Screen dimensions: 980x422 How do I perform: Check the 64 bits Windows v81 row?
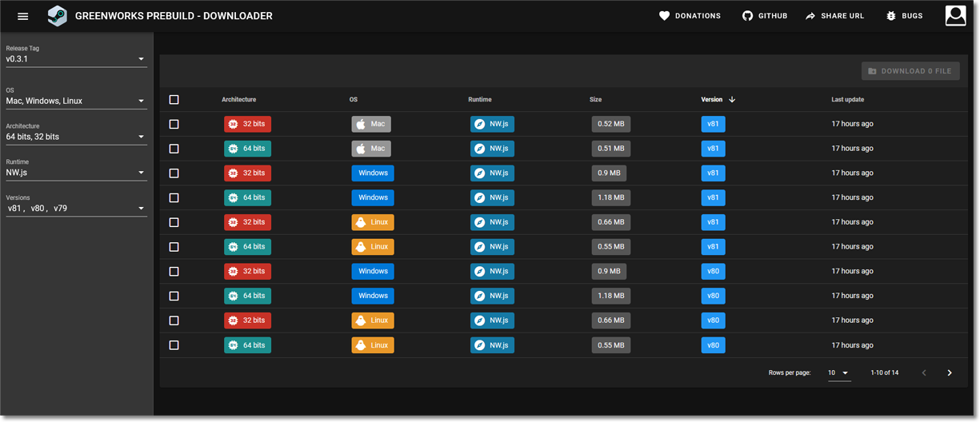tap(174, 198)
